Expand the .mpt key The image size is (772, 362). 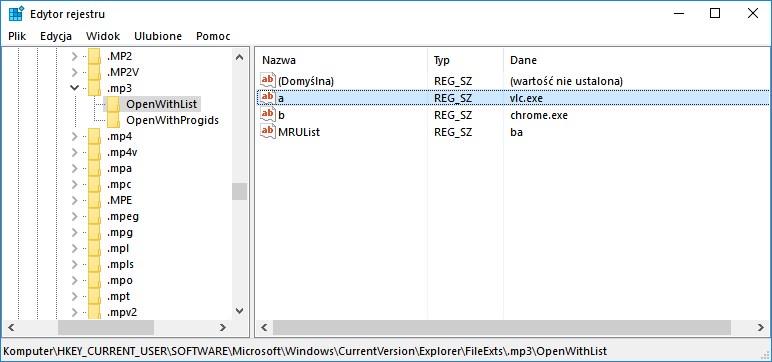[74, 296]
